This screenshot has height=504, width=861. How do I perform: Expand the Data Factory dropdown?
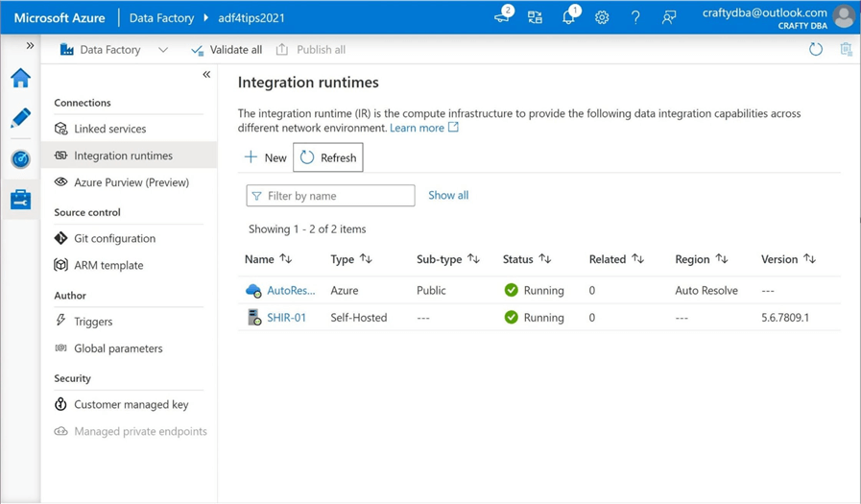click(162, 50)
